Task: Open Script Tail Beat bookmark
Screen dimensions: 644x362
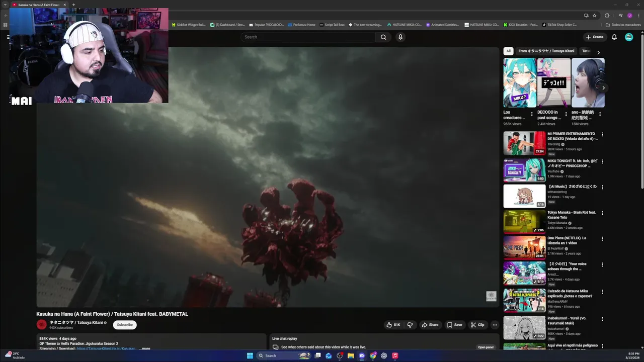Action: [332, 25]
